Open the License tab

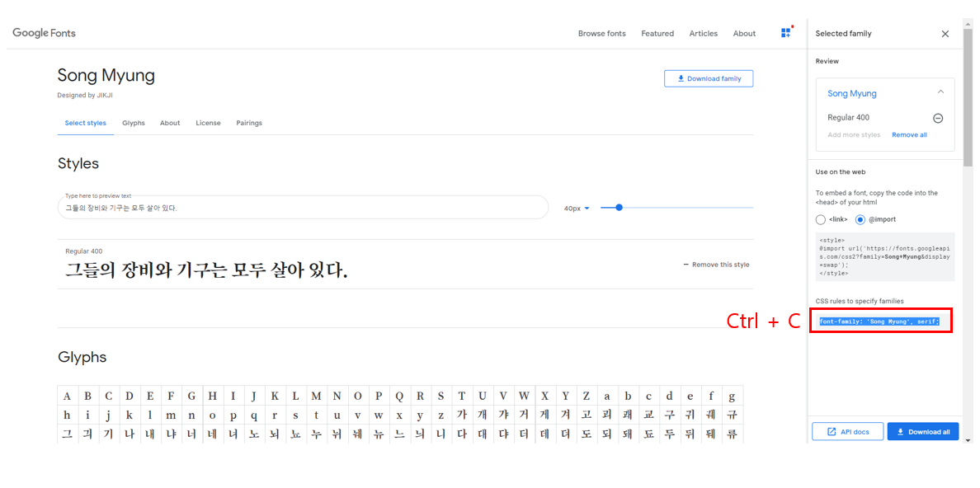point(208,123)
